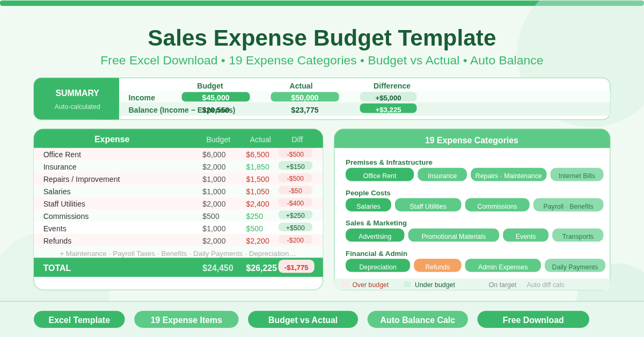Image resolution: width=644 pixels, height=337 pixels.
Task: Click the Promotional Materials chip
Action: 453,235
